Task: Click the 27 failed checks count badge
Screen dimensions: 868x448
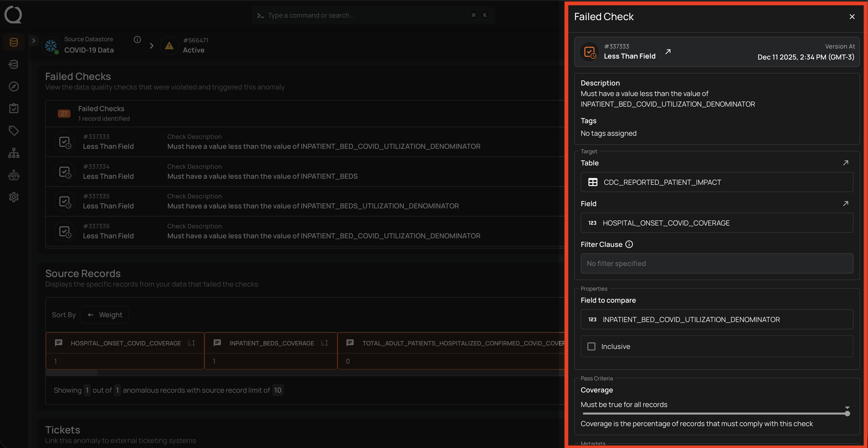Action: coord(64,114)
